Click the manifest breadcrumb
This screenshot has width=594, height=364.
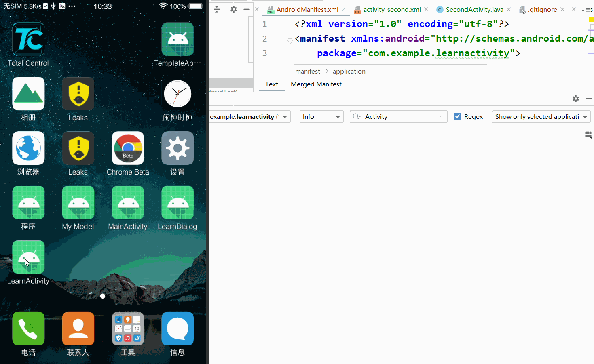coord(307,72)
